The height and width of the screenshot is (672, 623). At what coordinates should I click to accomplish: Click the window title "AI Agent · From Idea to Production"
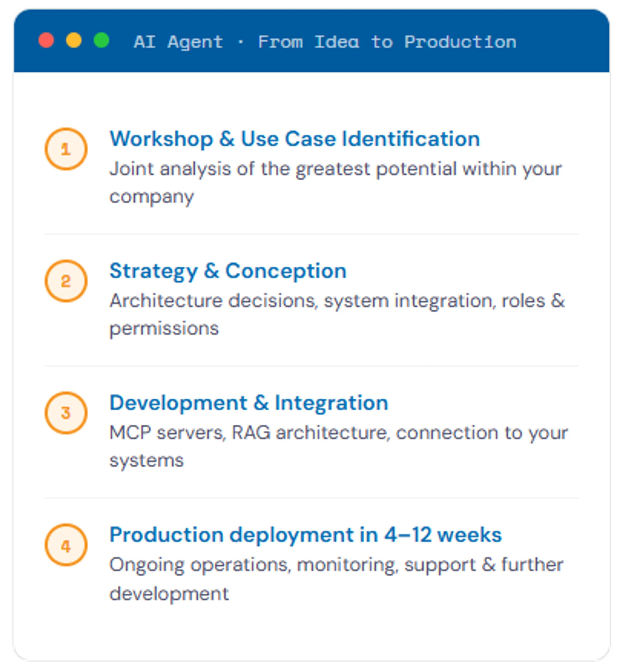pos(325,42)
